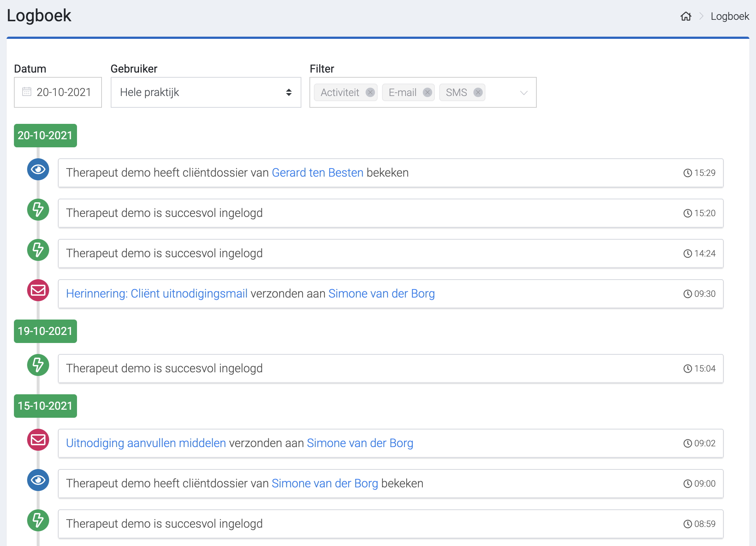Click the envelope icon for Uitnodiging aanvullen entry
Screen dimensions: 756x546
point(38,440)
